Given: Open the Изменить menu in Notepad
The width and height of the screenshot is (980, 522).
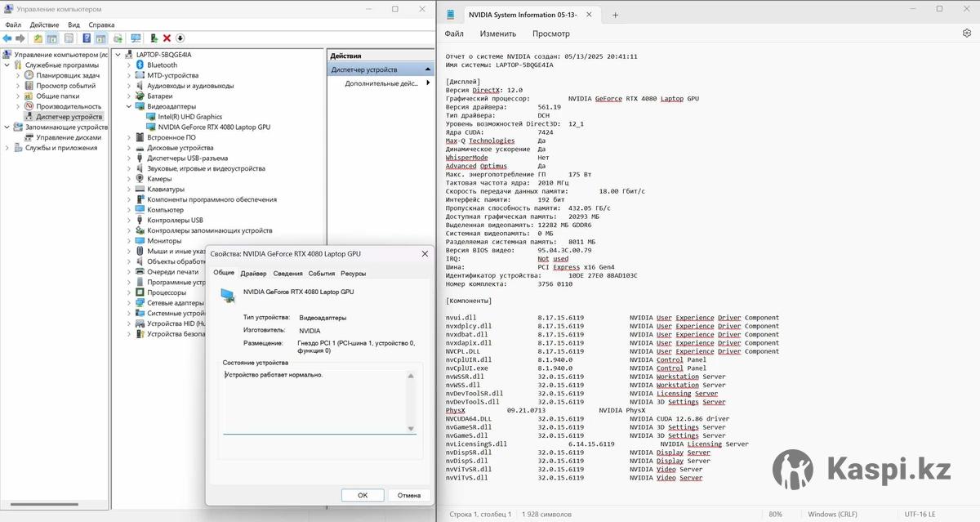Looking at the screenshot, I should 498,33.
